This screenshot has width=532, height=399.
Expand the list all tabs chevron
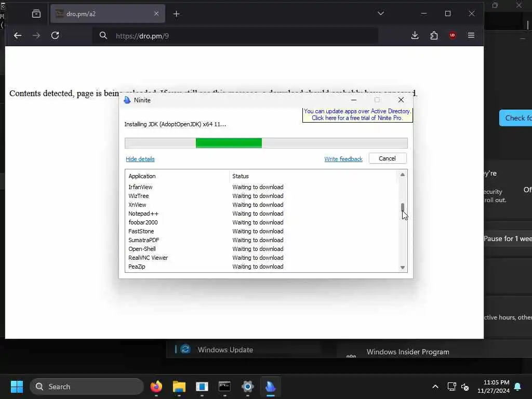[381, 14]
